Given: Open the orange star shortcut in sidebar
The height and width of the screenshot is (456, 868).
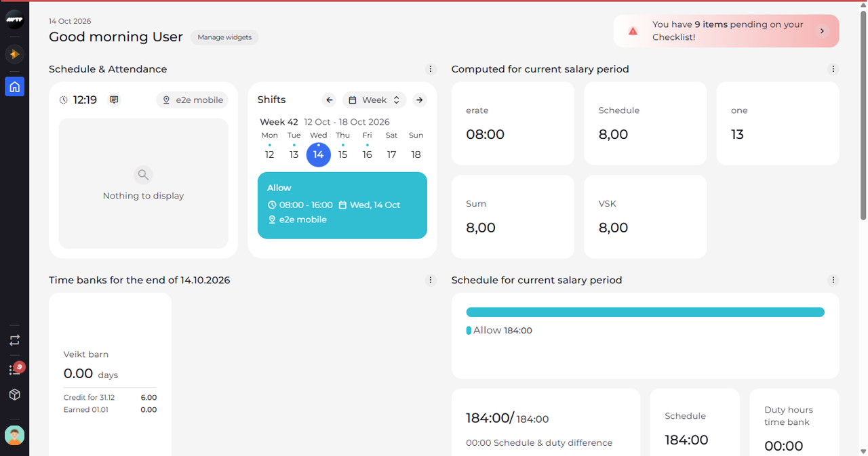Looking at the screenshot, I should coord(14,54).
